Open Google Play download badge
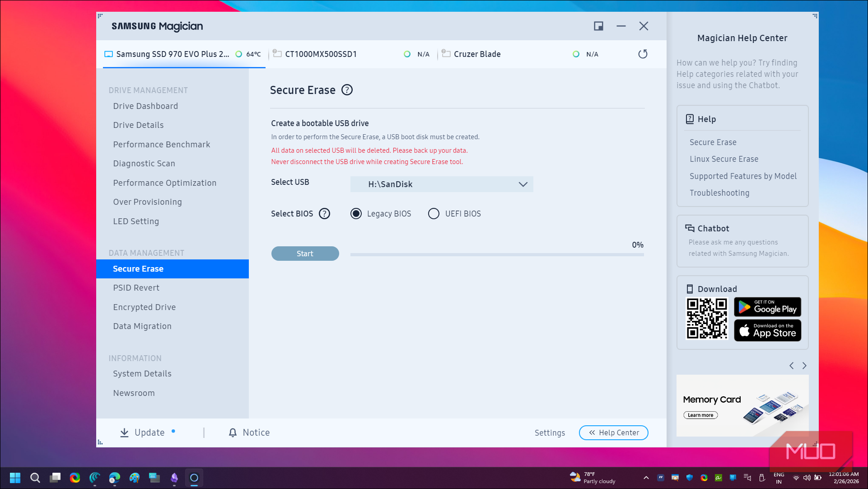The image size is (868, 489). [x=767, y=307]
